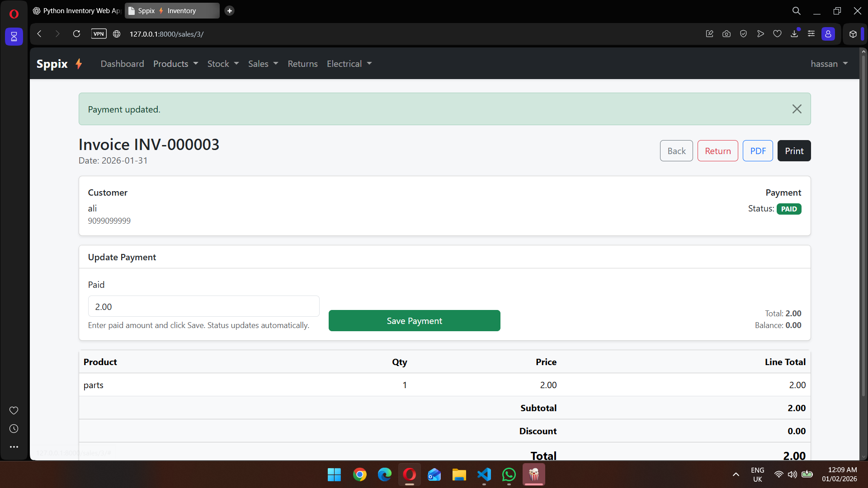This screenshot has height=488, width=868.
Task: Download invoice using PDF button
Action: 758,151
